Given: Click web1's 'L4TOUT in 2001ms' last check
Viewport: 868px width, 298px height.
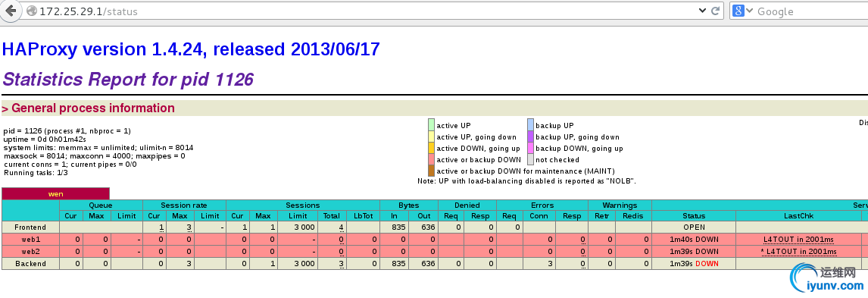Looking at the screenshot, I should 799,240.
